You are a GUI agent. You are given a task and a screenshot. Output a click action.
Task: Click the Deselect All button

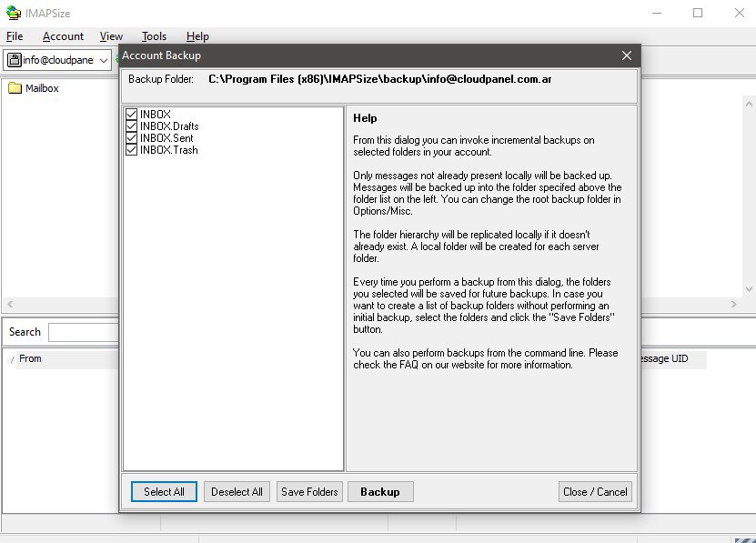coord(237,491)
